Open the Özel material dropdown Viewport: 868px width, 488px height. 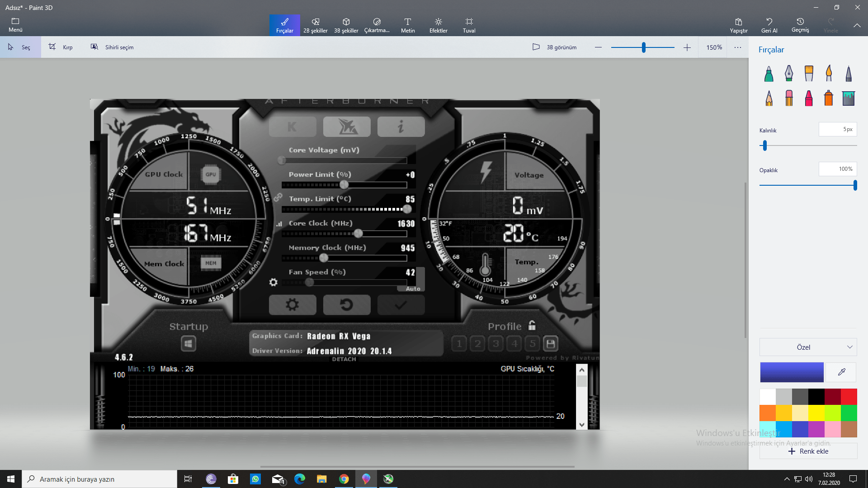(x=808, y=347)
